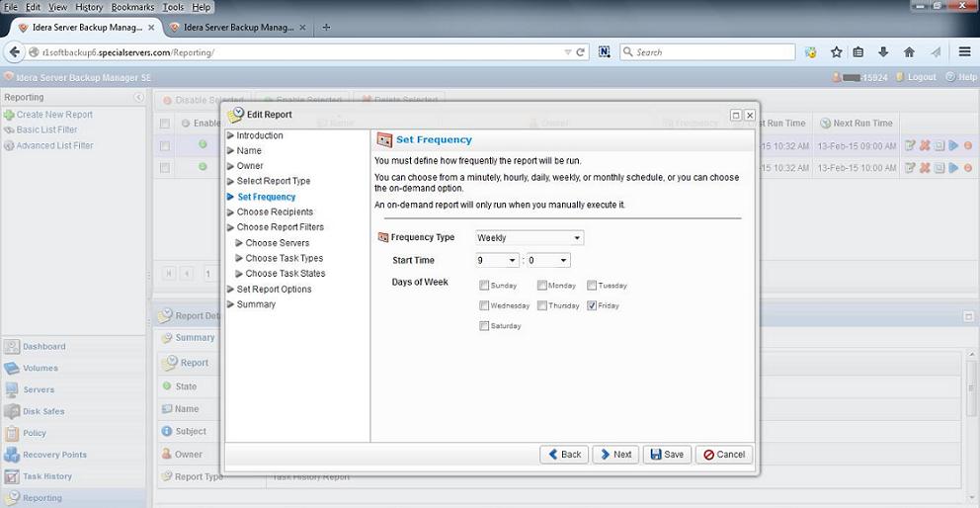Go to the Owner wizard step
Viewport: 980px width, 508px height.
point(250,166)
